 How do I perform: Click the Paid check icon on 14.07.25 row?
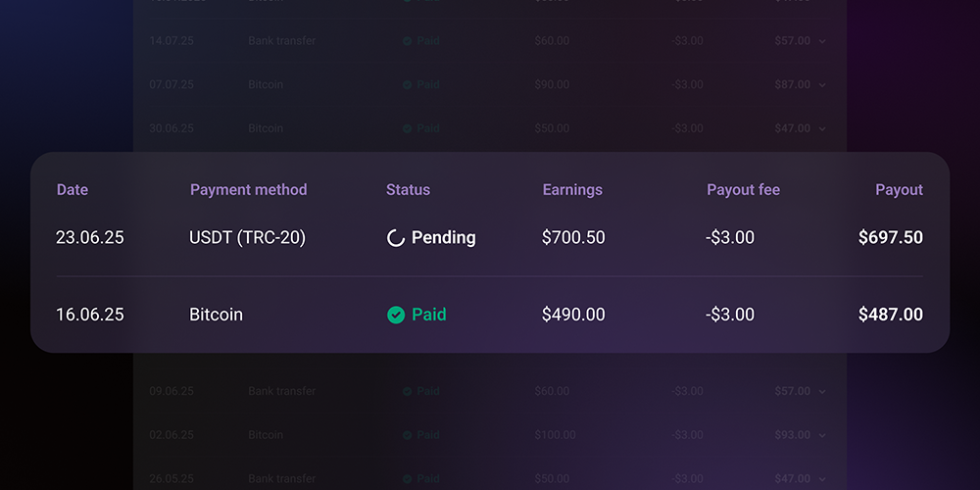pos(407,40)
